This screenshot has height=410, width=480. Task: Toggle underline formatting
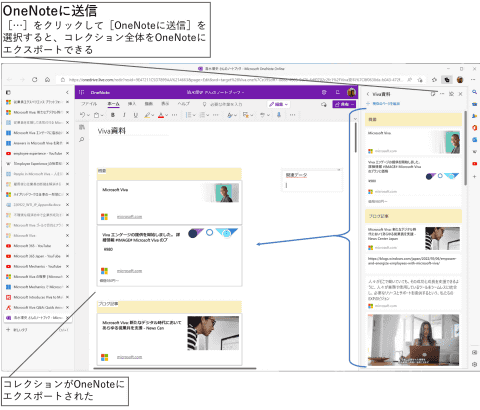pyautogui.click(x=135, y=115)
